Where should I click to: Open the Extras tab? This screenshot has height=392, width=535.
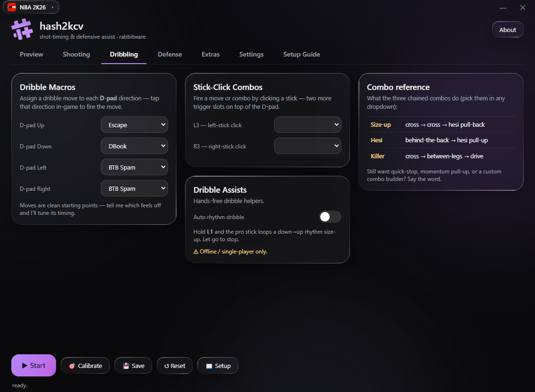(211, 54)
